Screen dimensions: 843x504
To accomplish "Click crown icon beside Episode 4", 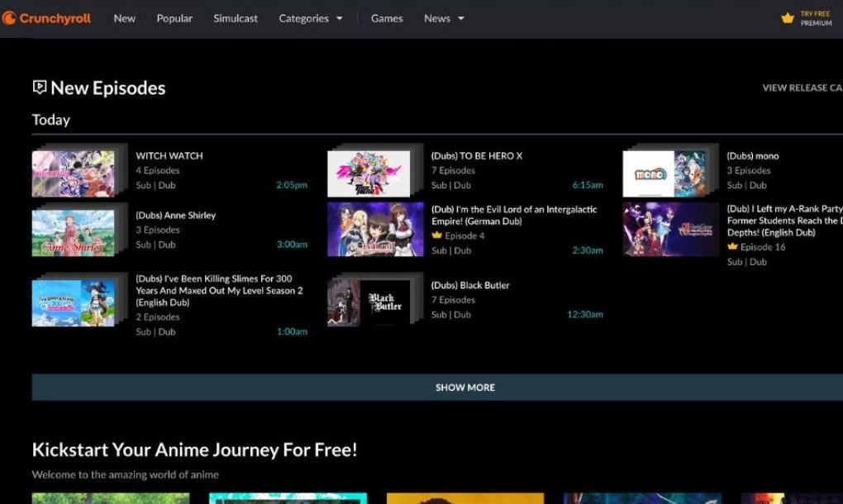I will (x=436, y=235).
